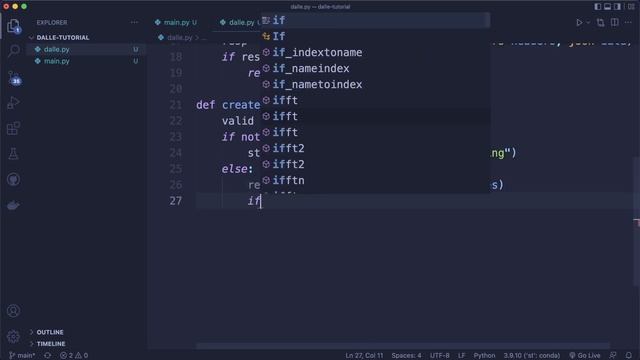Open Source Control view with 36 badge
640x360 pixels.
14,78
